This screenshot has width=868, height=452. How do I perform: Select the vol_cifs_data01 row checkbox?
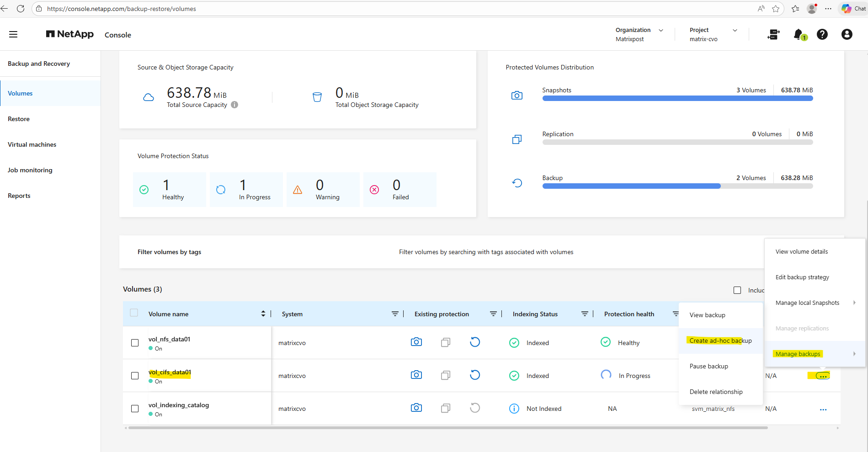point(135,376)
